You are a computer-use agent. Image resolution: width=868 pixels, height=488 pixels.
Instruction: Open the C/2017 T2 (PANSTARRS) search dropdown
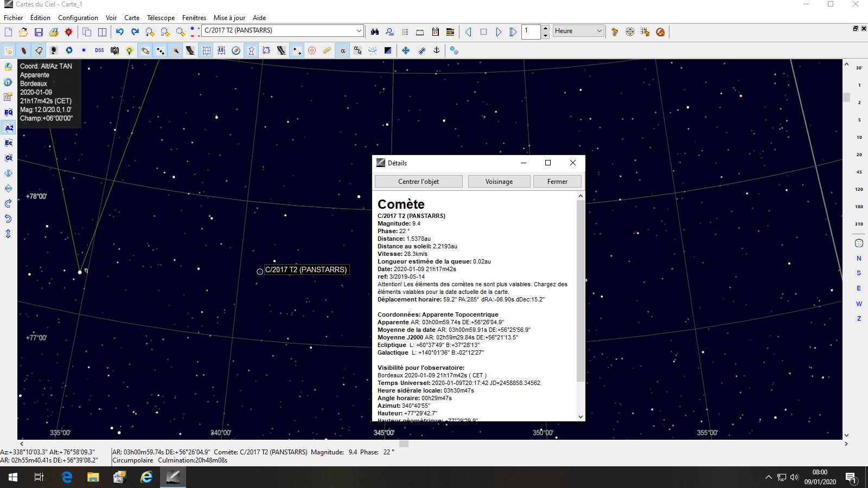point(359,31)
